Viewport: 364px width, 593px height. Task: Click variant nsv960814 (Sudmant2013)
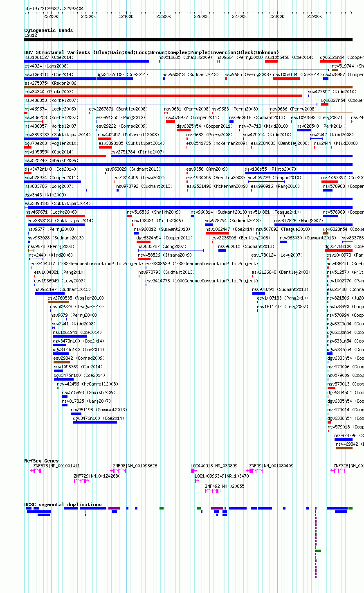point(219,212)
